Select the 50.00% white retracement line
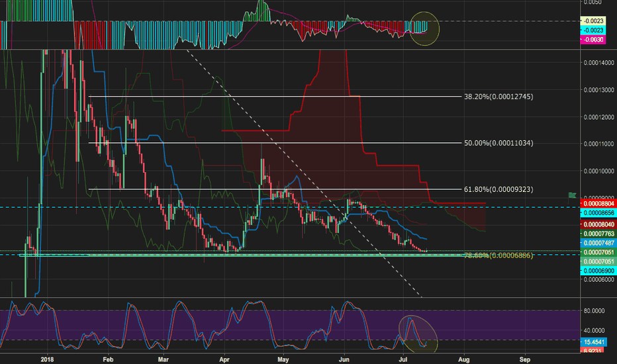This screenshot has height=364, width=617. [275, 143]
